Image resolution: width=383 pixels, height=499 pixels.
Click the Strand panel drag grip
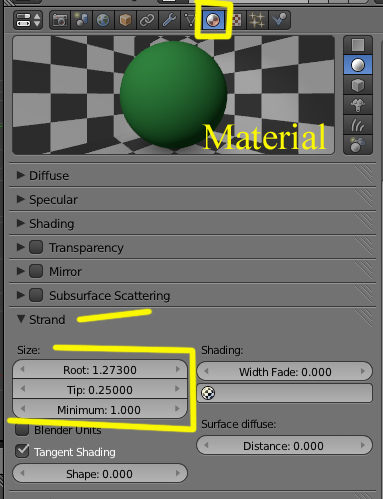coord(364,318)
